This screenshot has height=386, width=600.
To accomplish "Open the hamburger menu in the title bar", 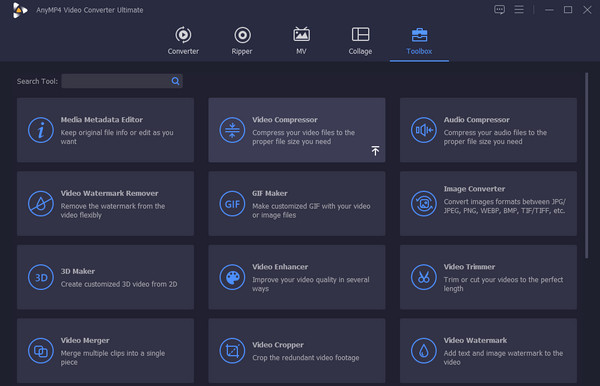I will [519, 10].
